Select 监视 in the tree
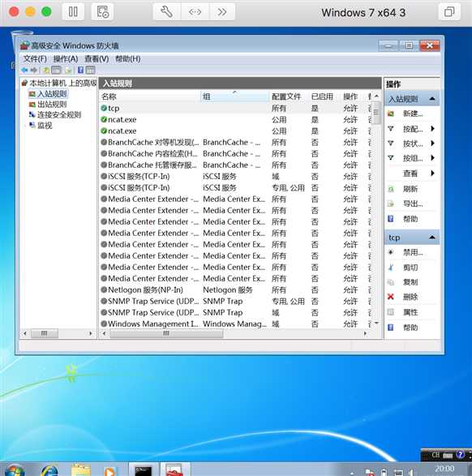The height and width of the screenshot is (476, 472). click(45, 125)
